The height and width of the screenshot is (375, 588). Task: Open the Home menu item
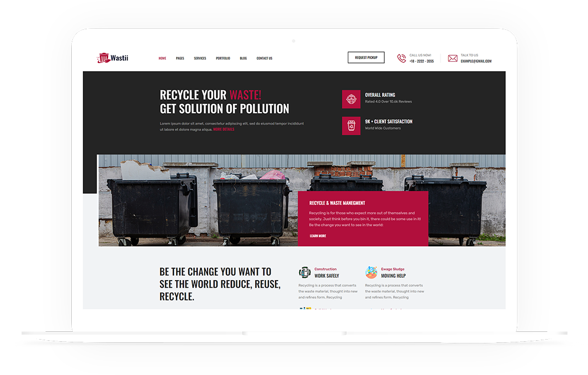pyautogui.click(x=162, y=58)
